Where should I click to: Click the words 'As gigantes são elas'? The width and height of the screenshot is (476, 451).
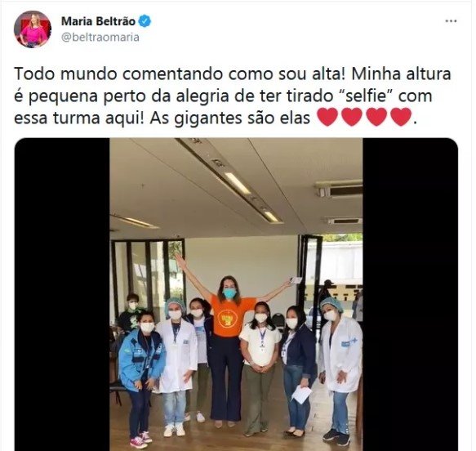coord(230,118)
